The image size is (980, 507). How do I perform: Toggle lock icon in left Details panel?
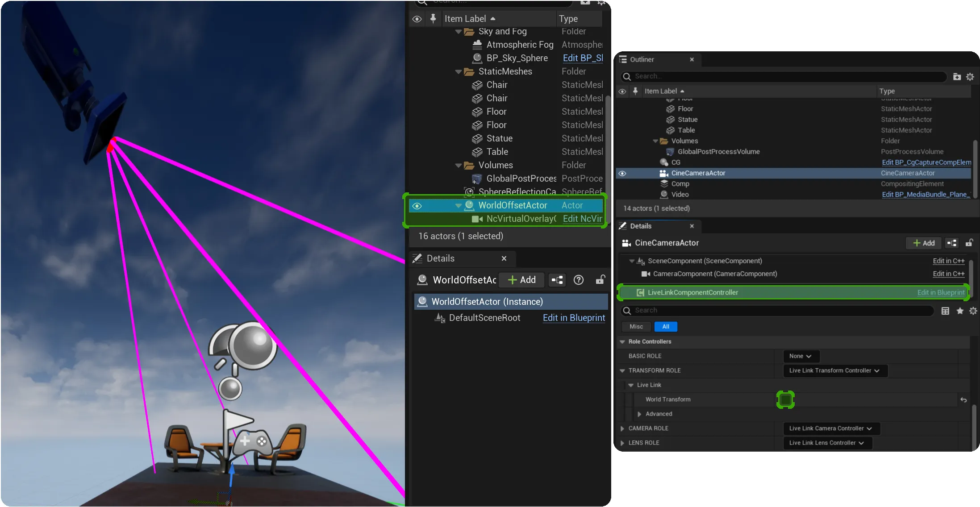point(600,280)
